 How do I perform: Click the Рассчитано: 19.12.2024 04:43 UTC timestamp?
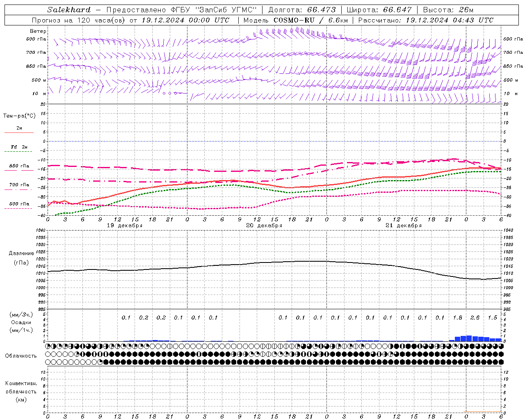(x=426, y=20)
